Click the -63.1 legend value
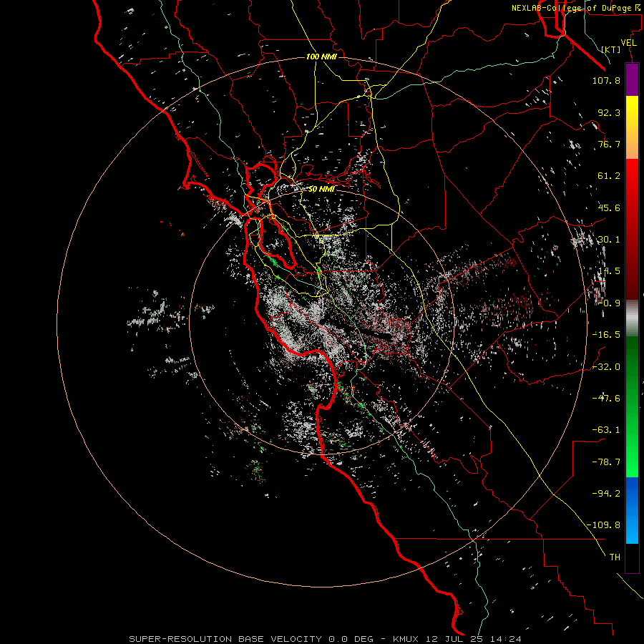Viewport: 644px width, 644px height. click(x=606, y=430)
